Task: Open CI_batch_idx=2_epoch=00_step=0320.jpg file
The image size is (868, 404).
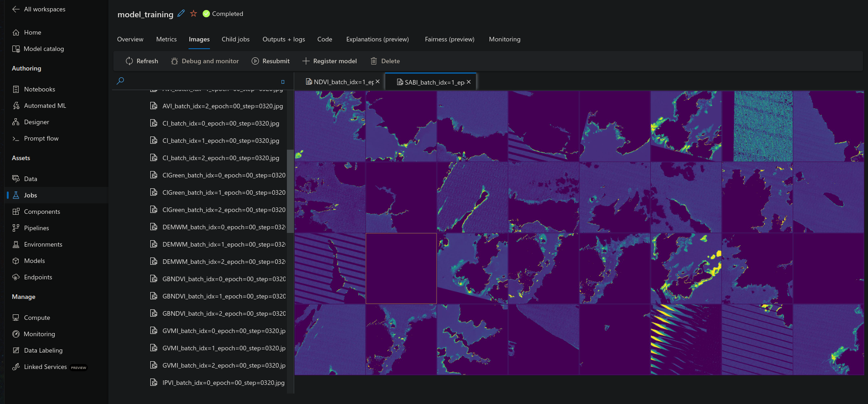Action: click(215, 158)
